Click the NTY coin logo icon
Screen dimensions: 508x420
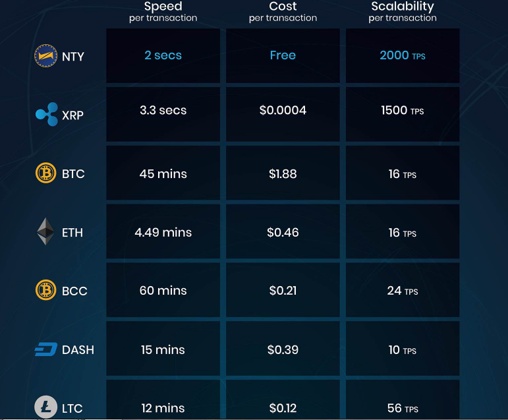(45, 56)
